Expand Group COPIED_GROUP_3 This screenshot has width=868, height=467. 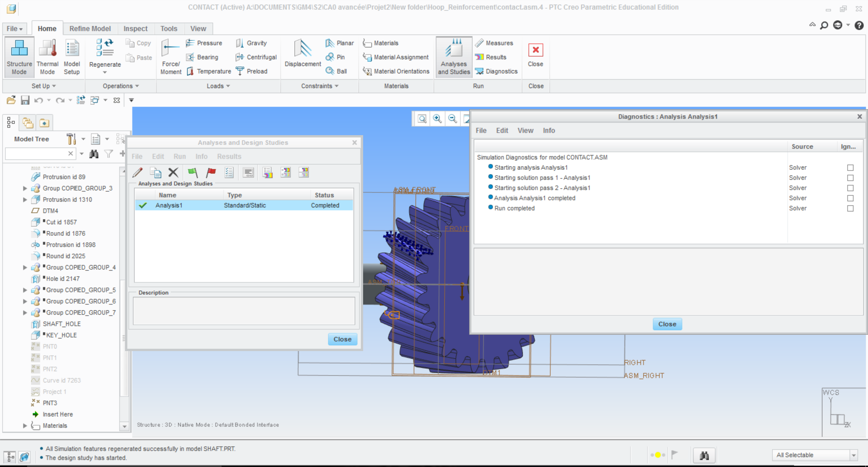click(25, 188)
